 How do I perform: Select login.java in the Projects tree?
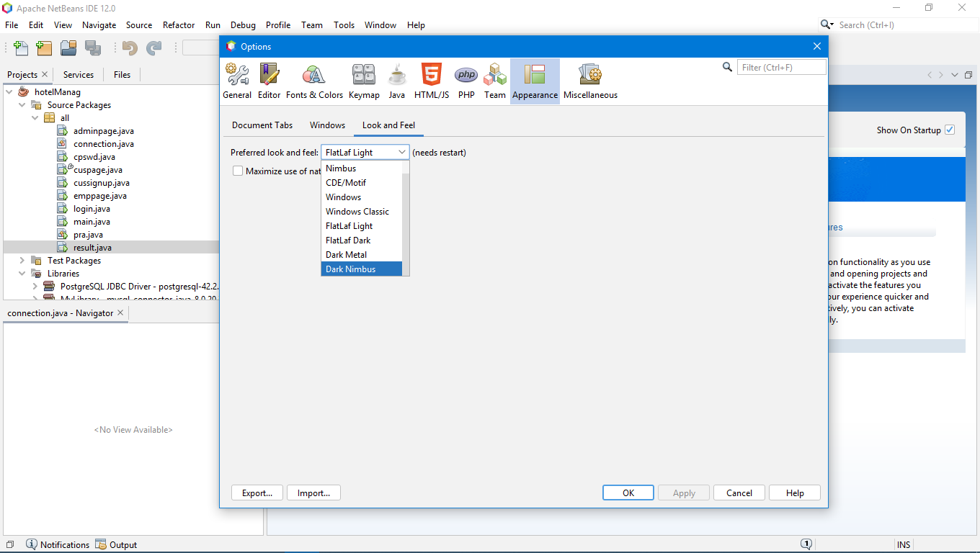[x=92, y=209]
